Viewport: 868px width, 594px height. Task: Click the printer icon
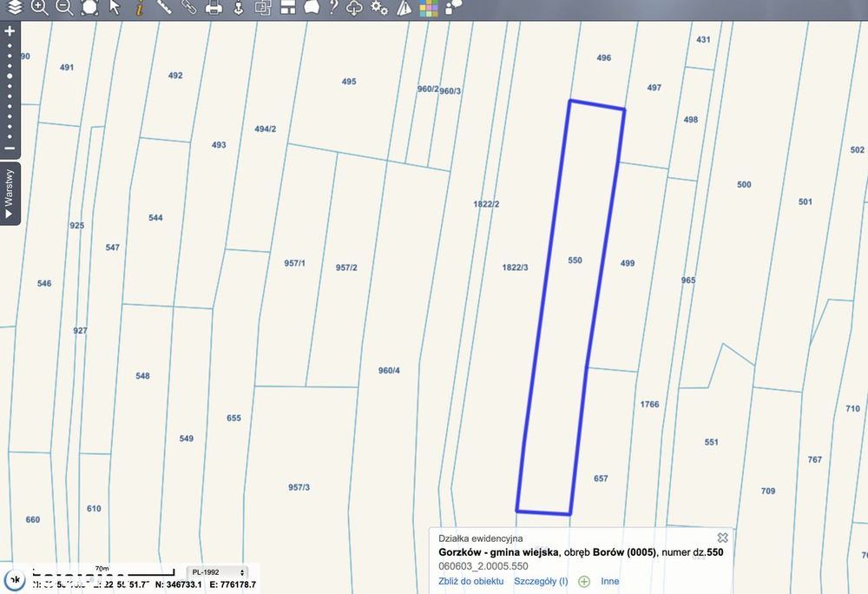click(214, 7)
